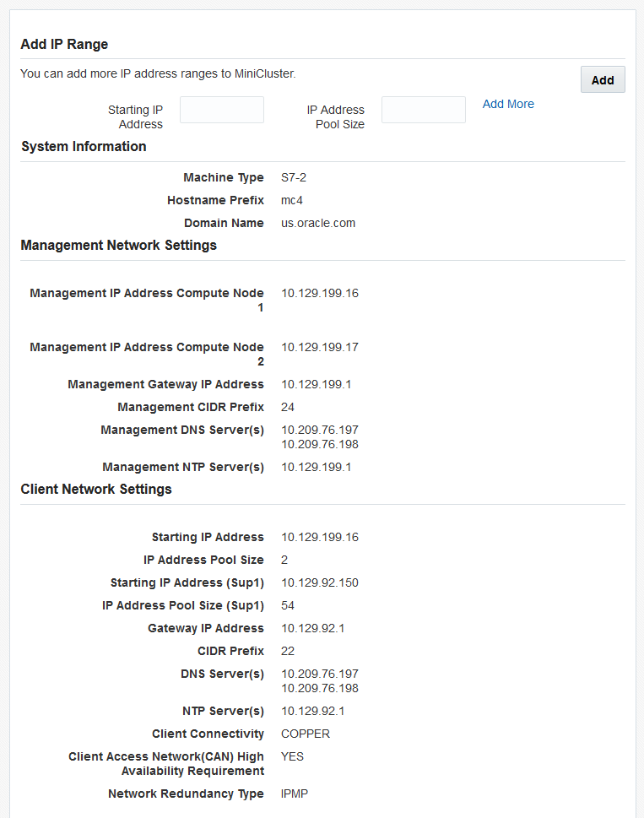Click the Network Redundancy Type label
The image size is (644, 818).
click(x=187, y=794)
